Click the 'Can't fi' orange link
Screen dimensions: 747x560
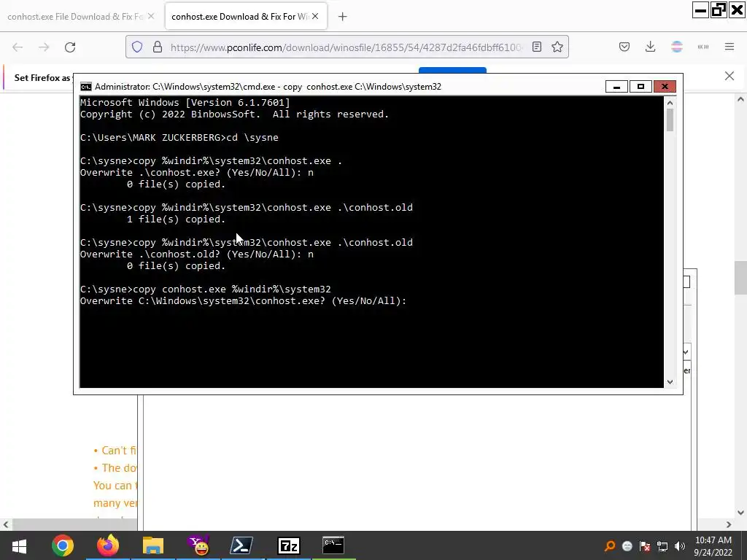119,451
